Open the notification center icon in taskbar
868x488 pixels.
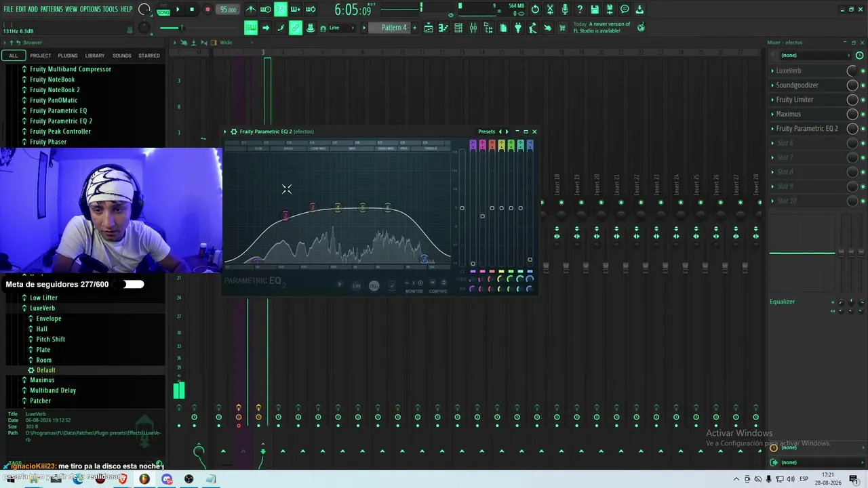pos(853,479)
